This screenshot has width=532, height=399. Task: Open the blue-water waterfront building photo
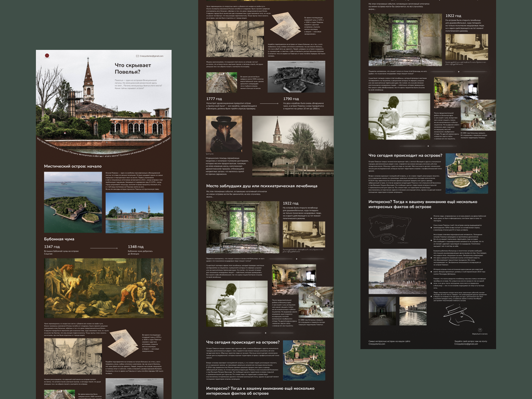pyautogui.click(x=135, y=213)
